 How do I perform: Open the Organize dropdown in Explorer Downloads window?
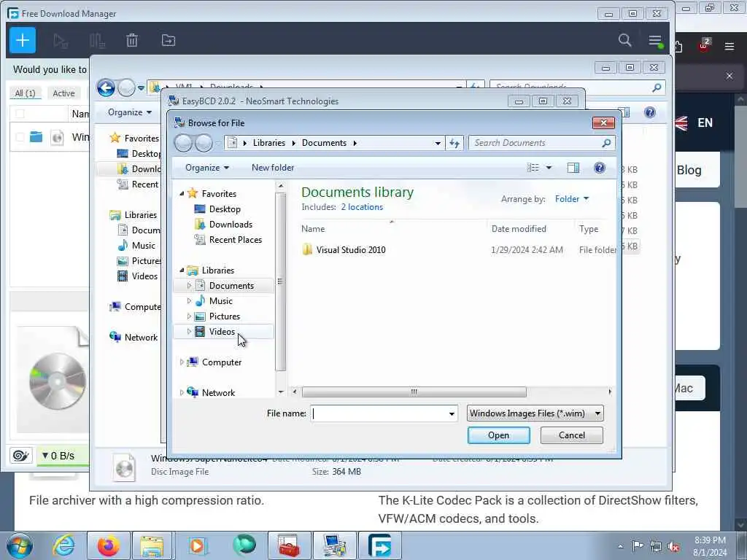tap(129, 112)
